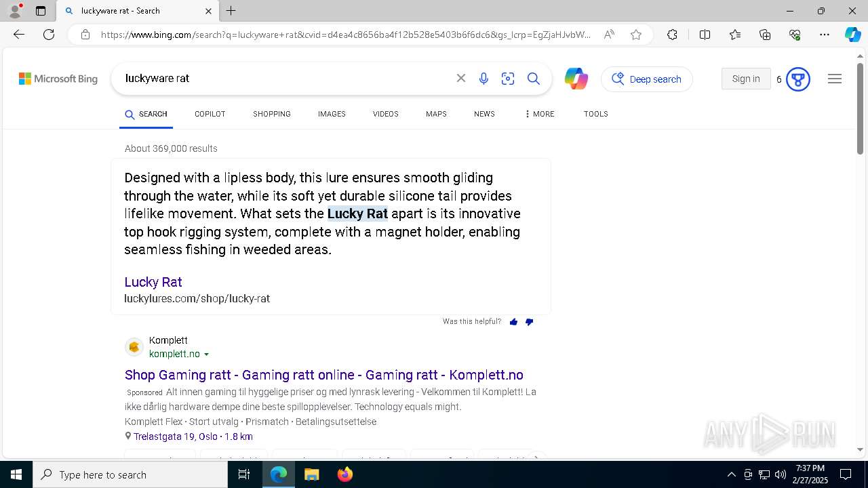
Task: Search using voice microphone icon
Action: click(x=484, y=79)
